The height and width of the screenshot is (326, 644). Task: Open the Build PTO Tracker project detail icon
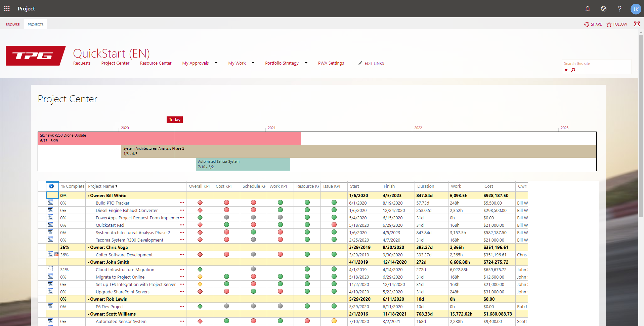pos(51,202)
